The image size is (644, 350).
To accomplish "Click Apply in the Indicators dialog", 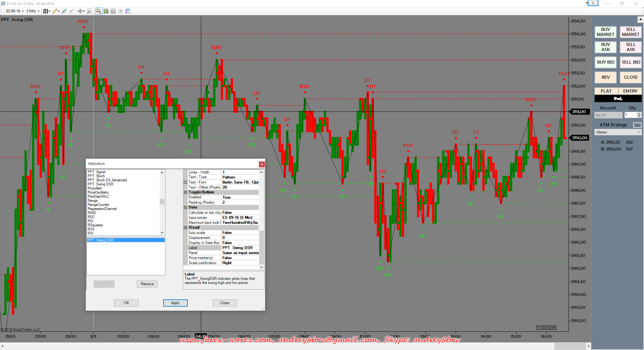I will coord(175,303).
